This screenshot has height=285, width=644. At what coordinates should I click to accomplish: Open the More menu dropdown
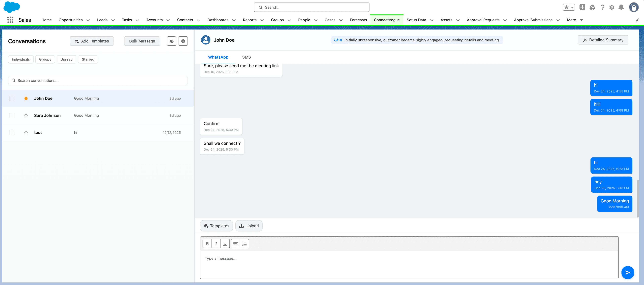click(581, 20)
